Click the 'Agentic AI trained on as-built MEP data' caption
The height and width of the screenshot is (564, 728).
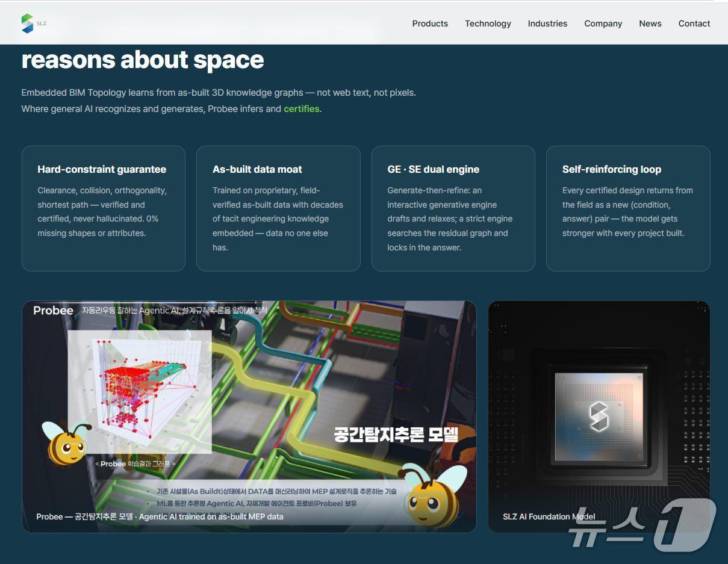coord(211,516)
